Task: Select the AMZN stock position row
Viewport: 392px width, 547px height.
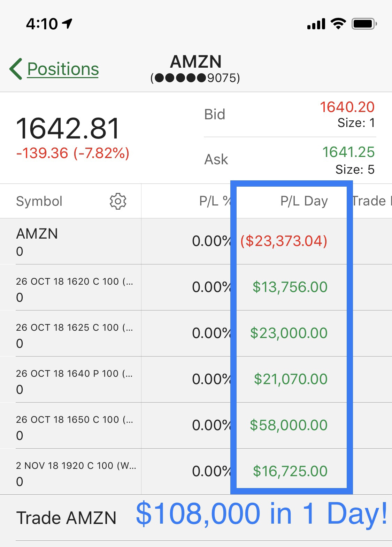Action: [70, 241]
